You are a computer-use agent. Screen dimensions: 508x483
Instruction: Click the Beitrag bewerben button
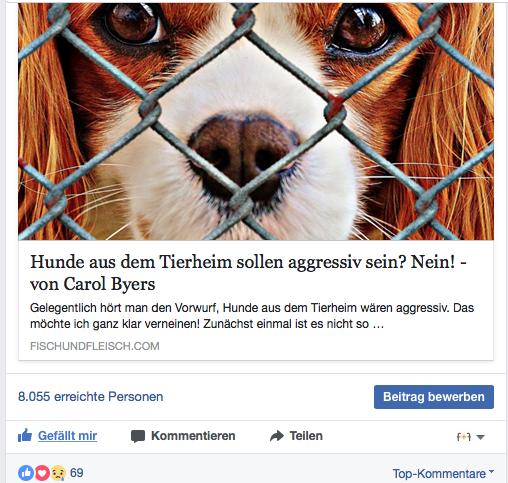point(434,397)
